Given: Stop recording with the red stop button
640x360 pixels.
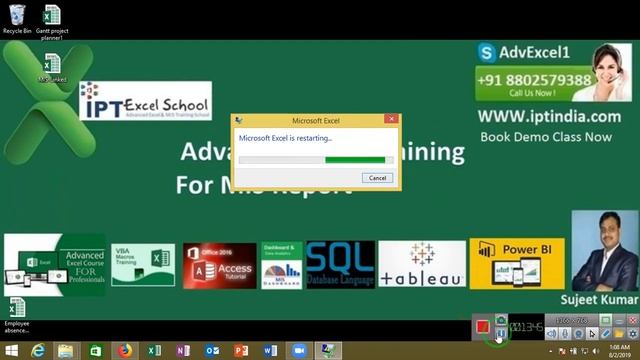Looking at the screenshot, I should coord(483,327).
